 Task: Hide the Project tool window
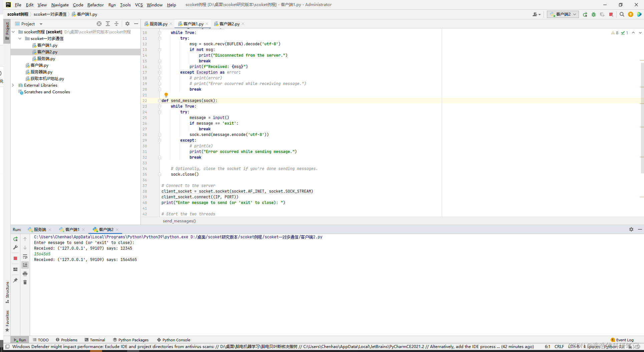[x=136, y=24]
